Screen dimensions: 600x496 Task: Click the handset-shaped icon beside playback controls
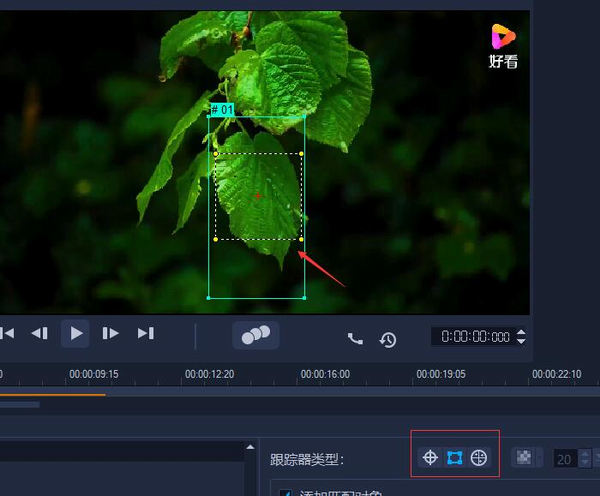(355, 338)
